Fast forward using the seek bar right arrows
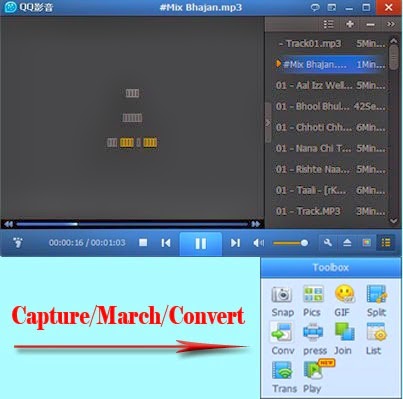 click(256, 224)
